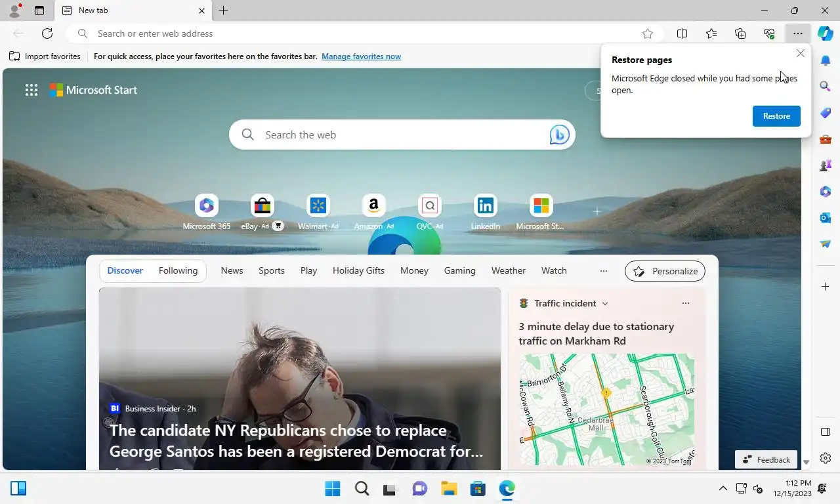Open a new tab with plus button
The height and width of the screenshot is (504, 840).
point(223,10)
